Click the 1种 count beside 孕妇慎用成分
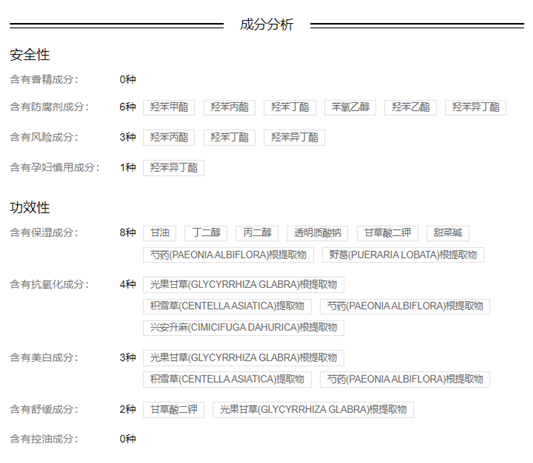 coord(128,168)
